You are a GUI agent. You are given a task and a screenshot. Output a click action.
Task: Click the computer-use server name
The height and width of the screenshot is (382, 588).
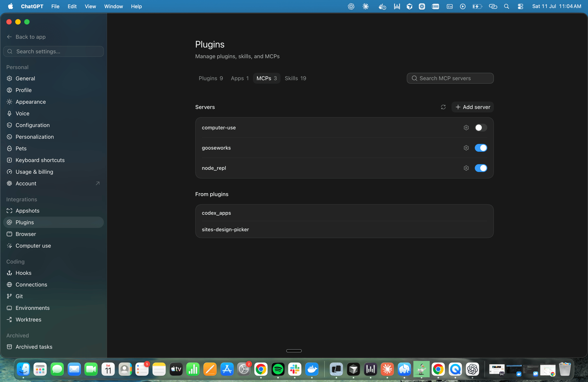pos(219,128)
